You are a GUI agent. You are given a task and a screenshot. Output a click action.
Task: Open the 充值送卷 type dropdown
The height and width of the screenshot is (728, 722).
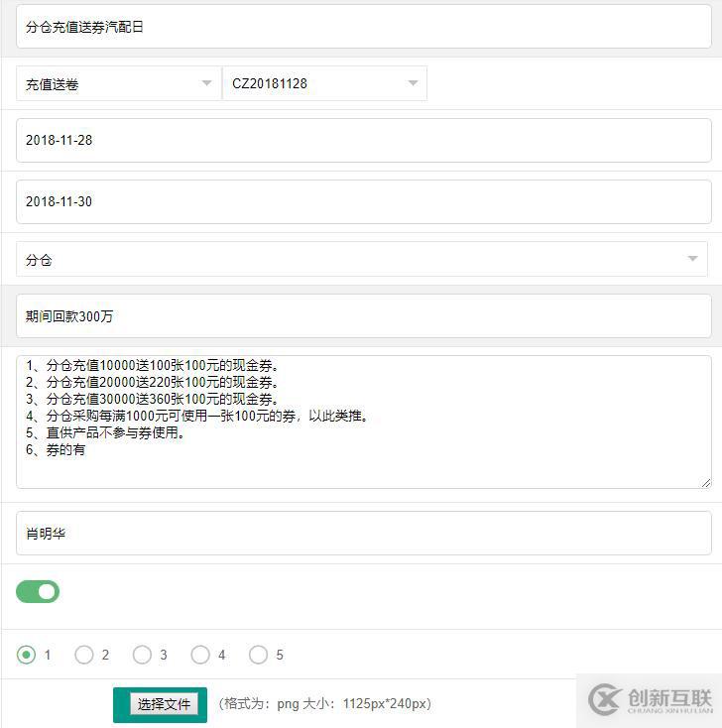[119, 83]
